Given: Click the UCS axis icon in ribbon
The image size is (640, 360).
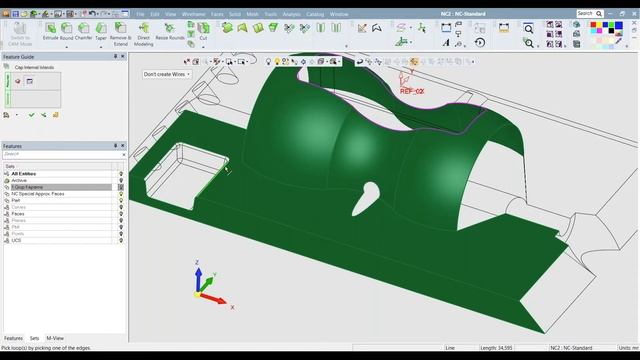Looking at the screenshot, I should coord(422,28).
